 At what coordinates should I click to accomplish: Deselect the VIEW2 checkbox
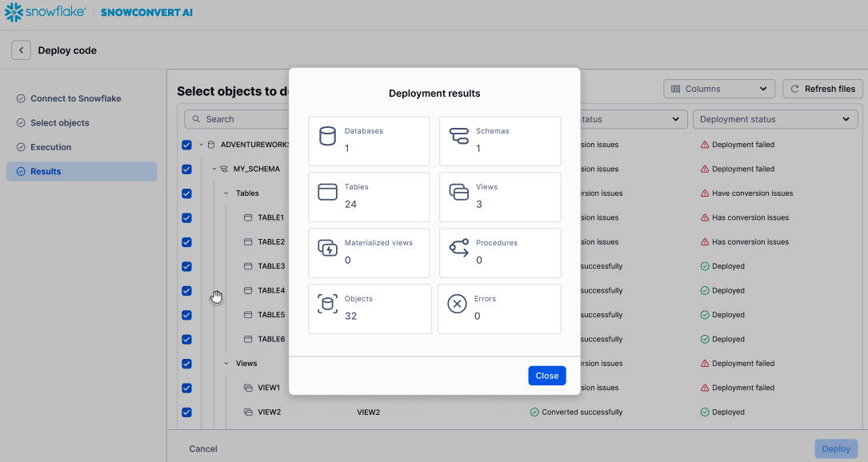(x=186, y=412)
